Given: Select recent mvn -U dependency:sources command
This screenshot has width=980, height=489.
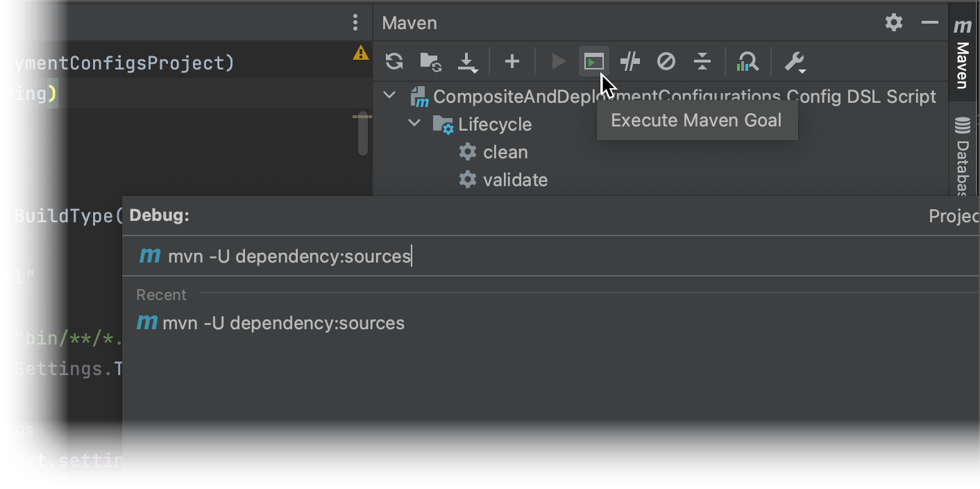Looking at the screenshot, I should [283, 323].
